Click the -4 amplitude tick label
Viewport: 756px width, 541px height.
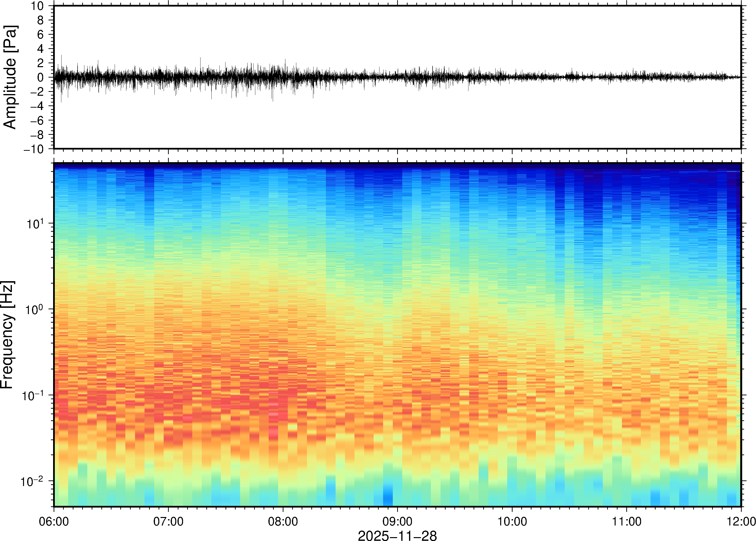tap(37, 106)
